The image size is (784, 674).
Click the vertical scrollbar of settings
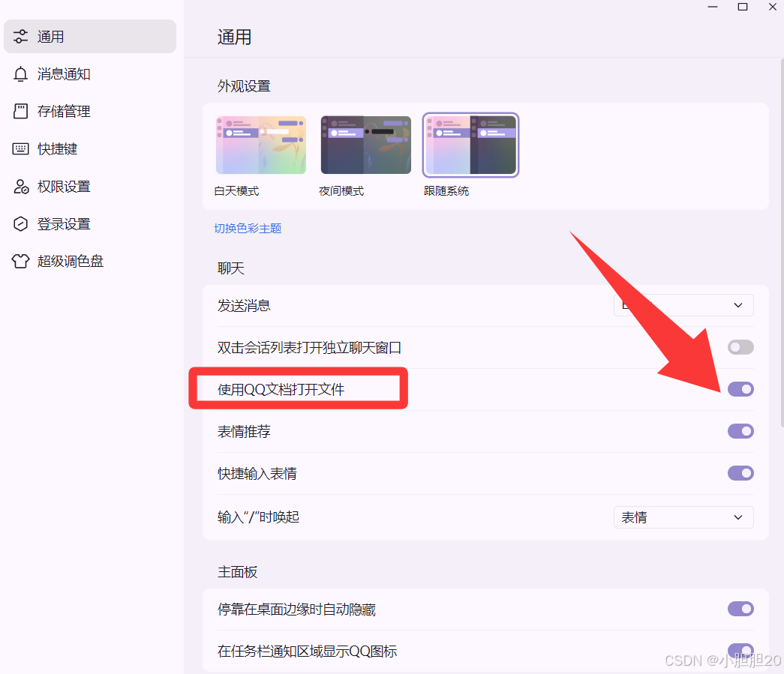coord(782,242)
